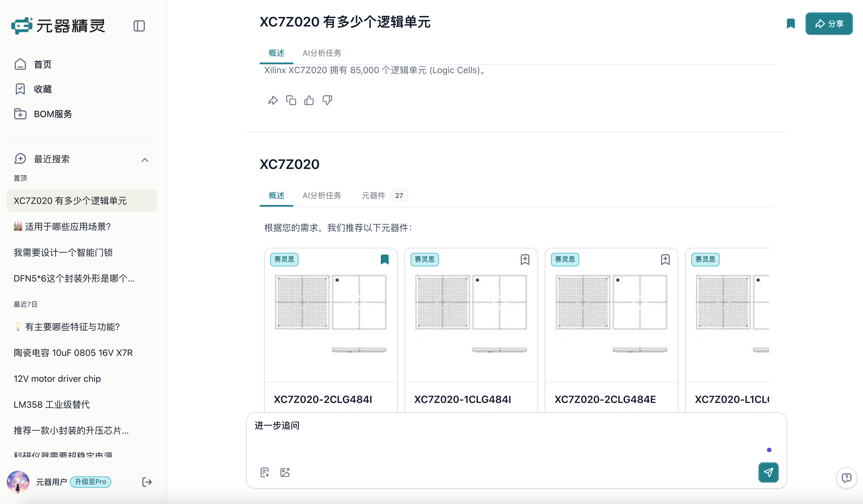Open search 适用于哪些应用场景?
Image resolution: width=863 pixels, height=504 pixels.
click(x=82, y=226)
